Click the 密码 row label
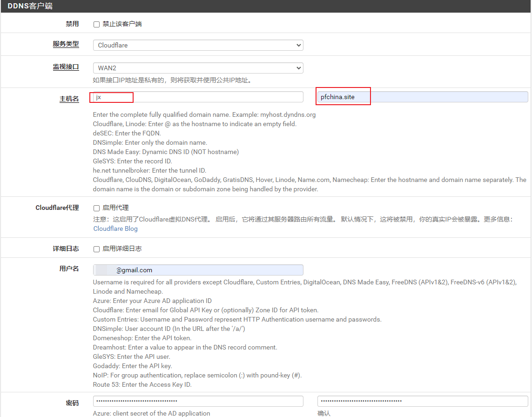 tap(72, 403)
